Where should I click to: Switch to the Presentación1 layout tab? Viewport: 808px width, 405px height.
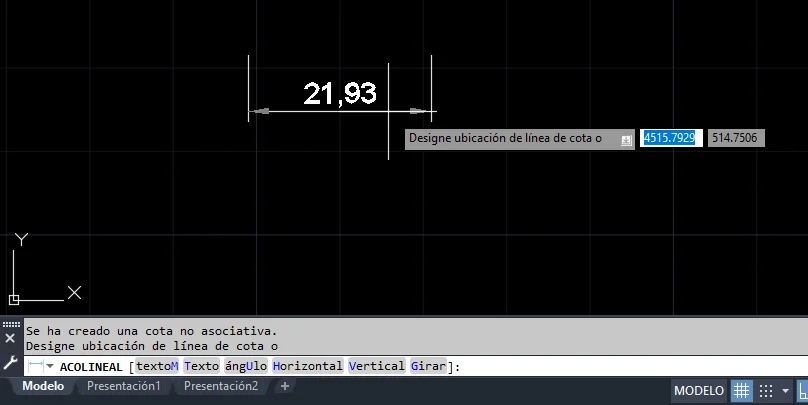pyautogui.click(x=124, y=386)
